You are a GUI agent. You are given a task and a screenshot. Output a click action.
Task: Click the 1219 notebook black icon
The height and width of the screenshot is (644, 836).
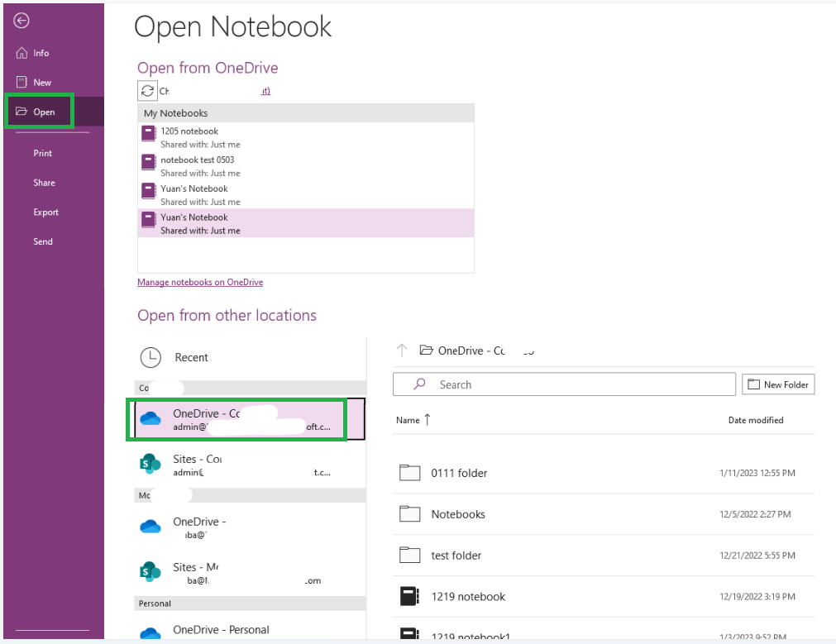tap(409, 596)
